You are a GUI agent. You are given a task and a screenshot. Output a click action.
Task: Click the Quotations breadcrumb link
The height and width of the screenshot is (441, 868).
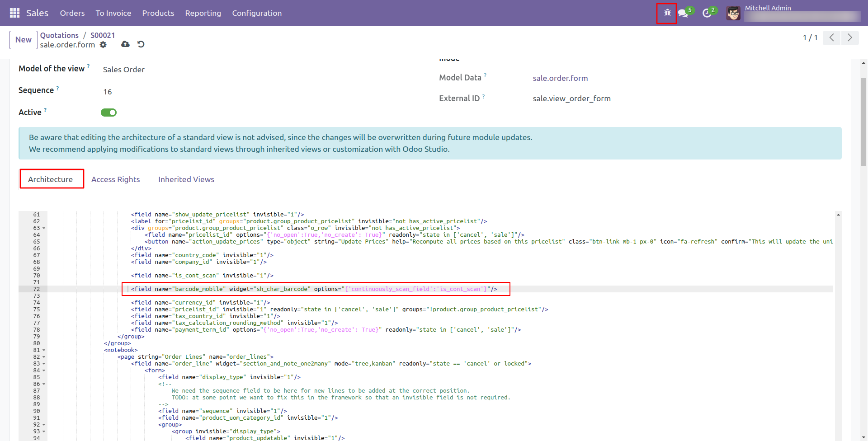click(x=59, y=35)
